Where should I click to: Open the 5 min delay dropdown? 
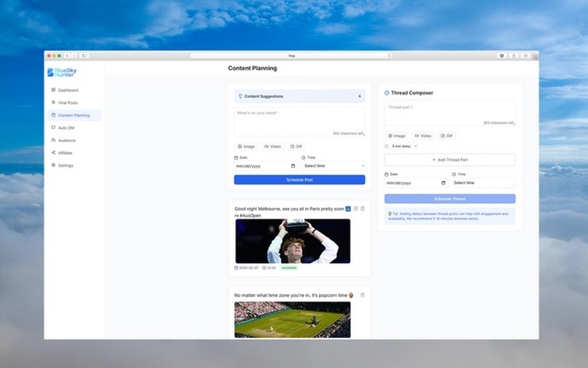404,146
